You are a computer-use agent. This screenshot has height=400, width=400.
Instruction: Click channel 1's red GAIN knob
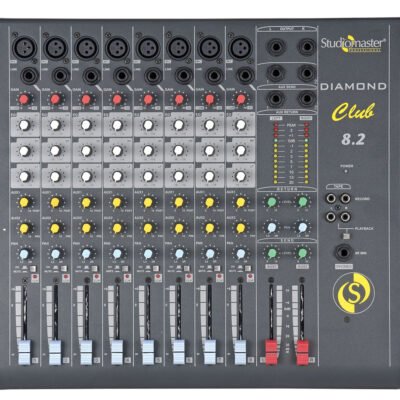pyautogui.click(x=24, y=99)
